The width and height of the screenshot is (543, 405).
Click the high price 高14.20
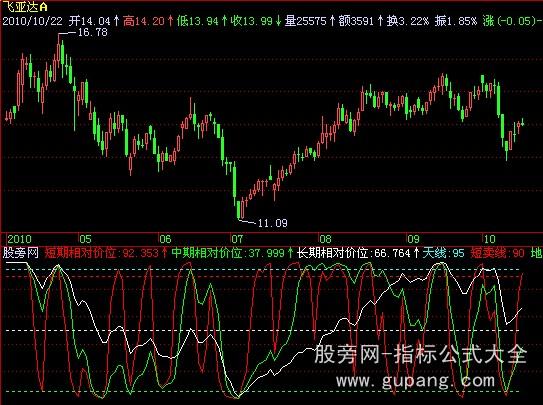[x=144, y=21]
